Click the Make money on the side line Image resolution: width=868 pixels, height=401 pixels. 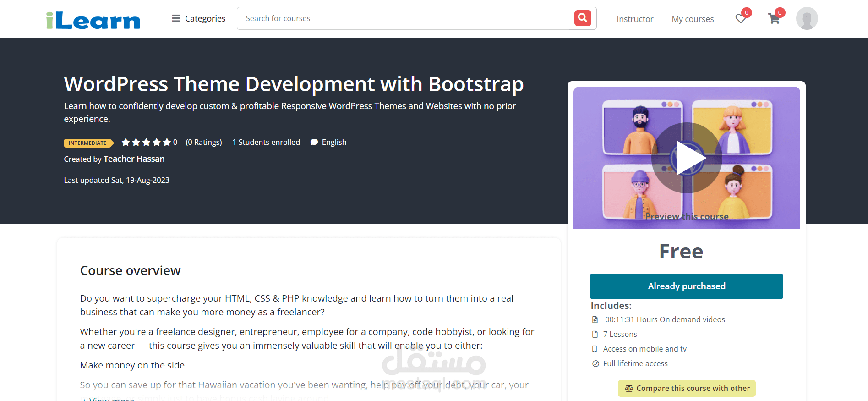tap(132, 365)
